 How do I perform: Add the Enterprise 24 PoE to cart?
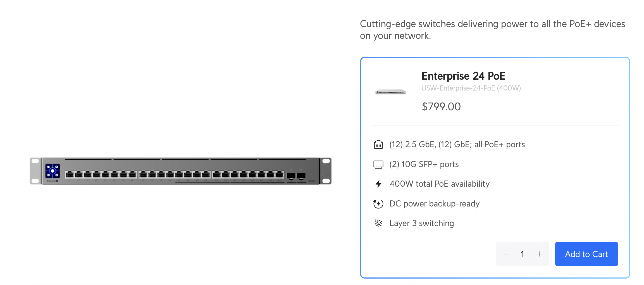tap(586, 254)
